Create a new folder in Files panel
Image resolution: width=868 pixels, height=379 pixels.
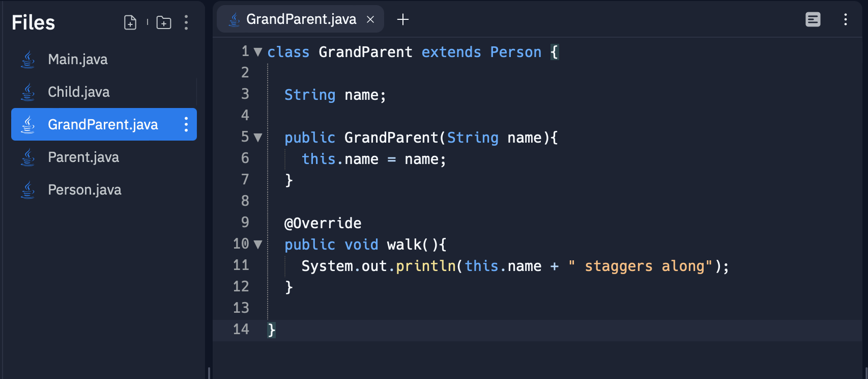pos(164,22)
